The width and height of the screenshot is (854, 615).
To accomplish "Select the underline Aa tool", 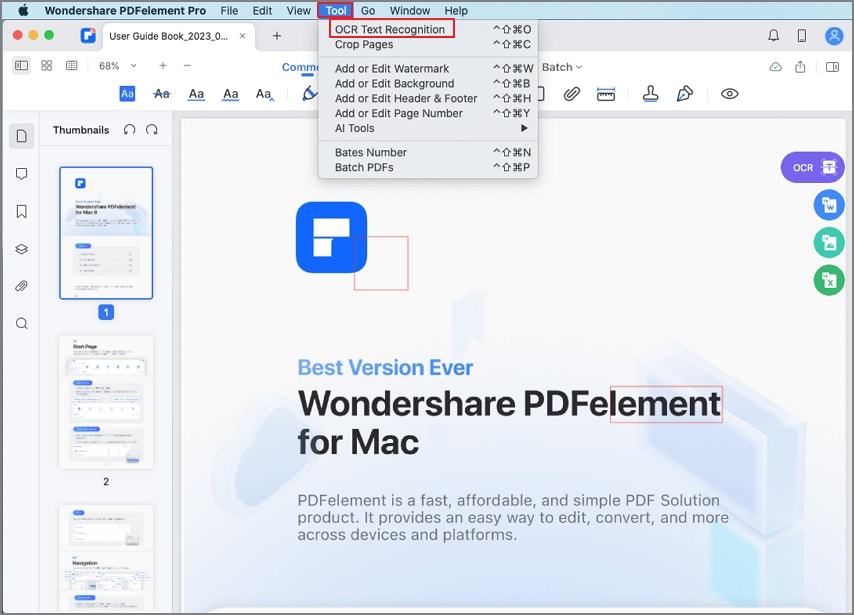I will click(196, 94).
